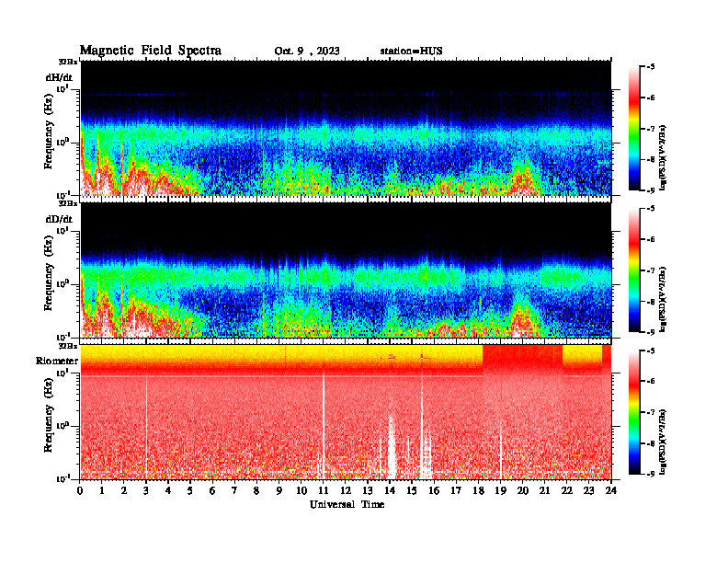Click hour "15" on the Universal Time axis

pos(412,490)
